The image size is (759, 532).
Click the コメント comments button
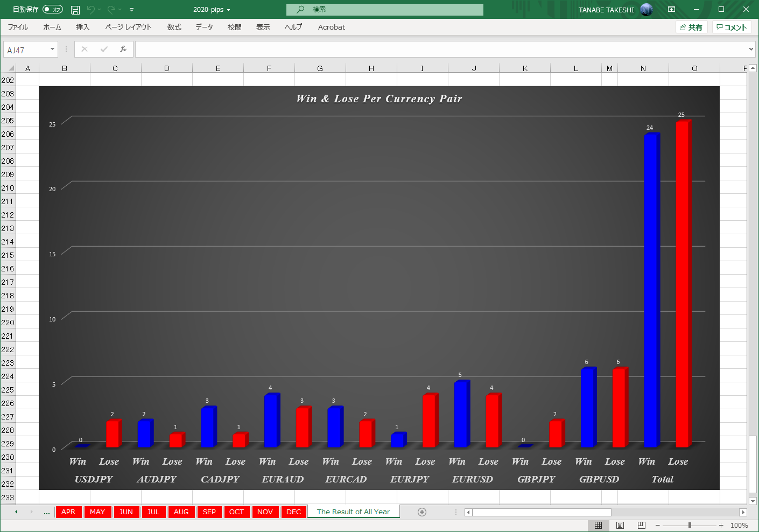click(x=732, y=27)
